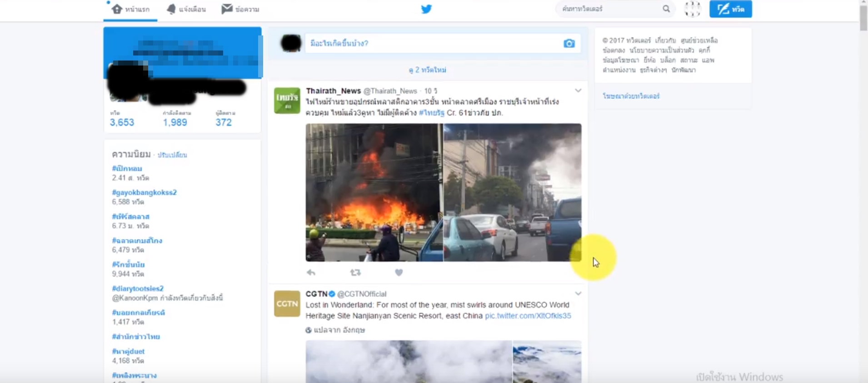Image resolution: width=868 pixels, height=383 pixels.
Task: Show the 2 new tweets bar
Action: pos(427,70)
